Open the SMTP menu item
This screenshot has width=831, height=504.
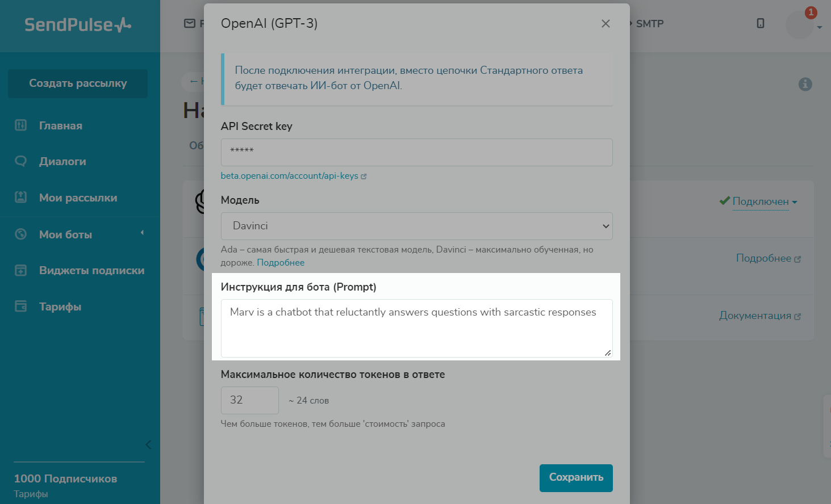649,24
